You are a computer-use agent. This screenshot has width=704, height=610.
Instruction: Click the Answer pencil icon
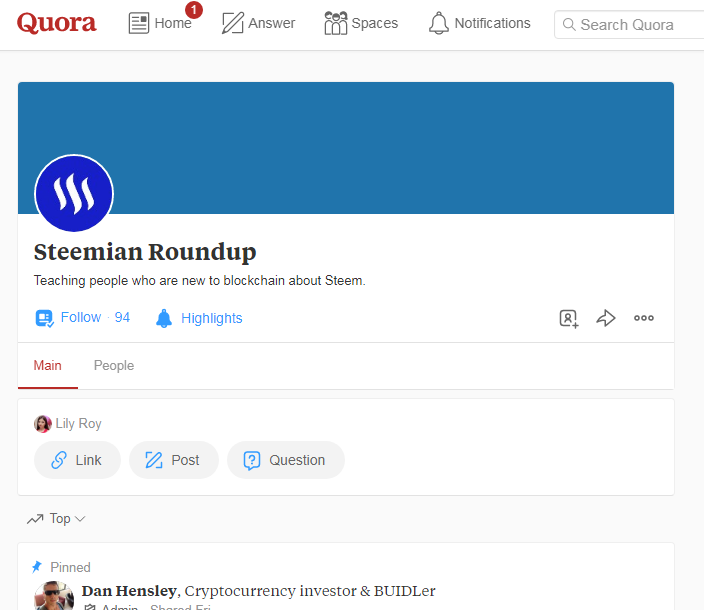tap(233, 23)
